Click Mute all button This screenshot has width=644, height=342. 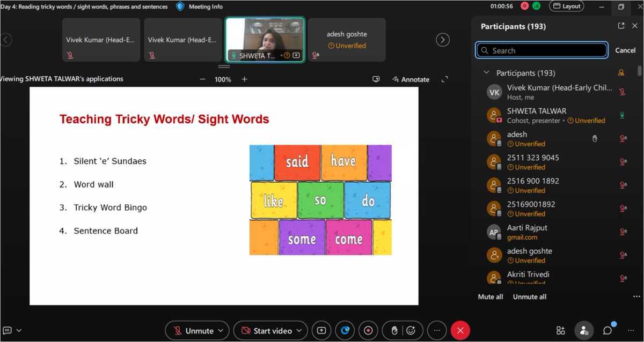click(491, 297)
